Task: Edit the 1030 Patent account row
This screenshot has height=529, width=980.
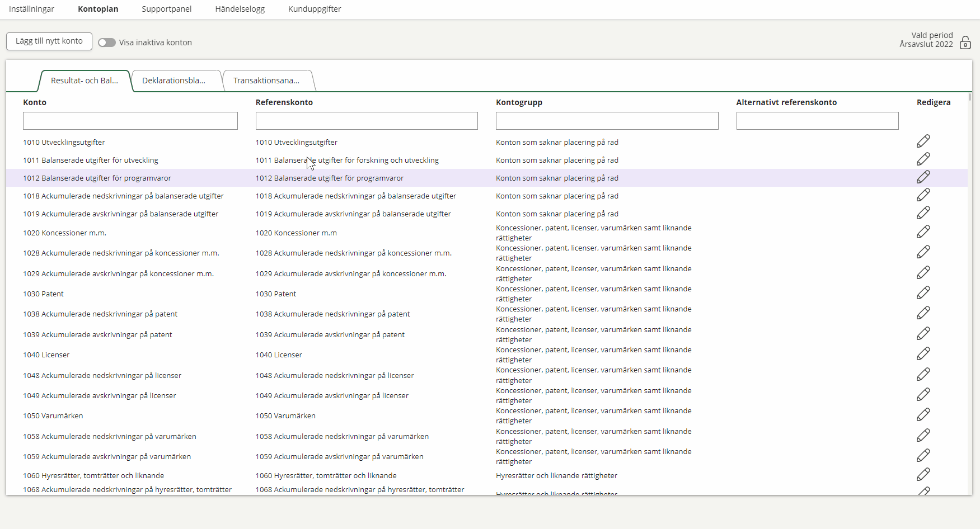Action: click(923, 293)
